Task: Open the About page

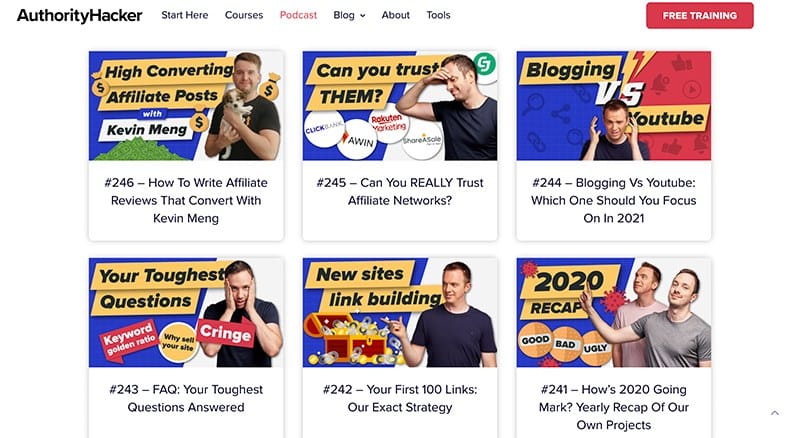Action: click(x=395, y=15)
